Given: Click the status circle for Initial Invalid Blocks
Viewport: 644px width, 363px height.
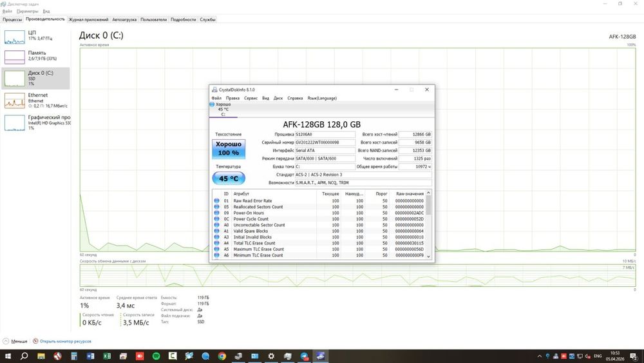Looking at the screenshot, I should [216, 237].
